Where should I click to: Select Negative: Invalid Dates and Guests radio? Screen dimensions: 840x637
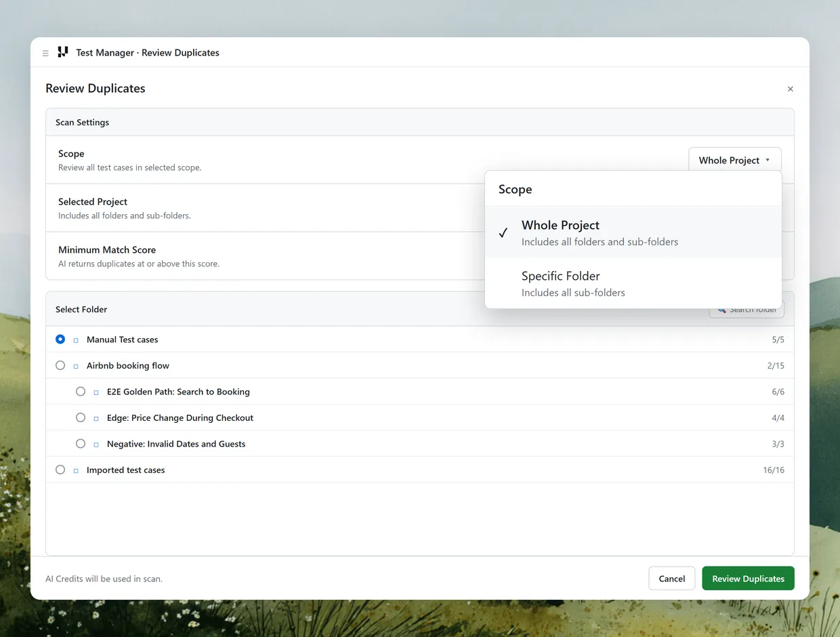click(x=81, y=443)
